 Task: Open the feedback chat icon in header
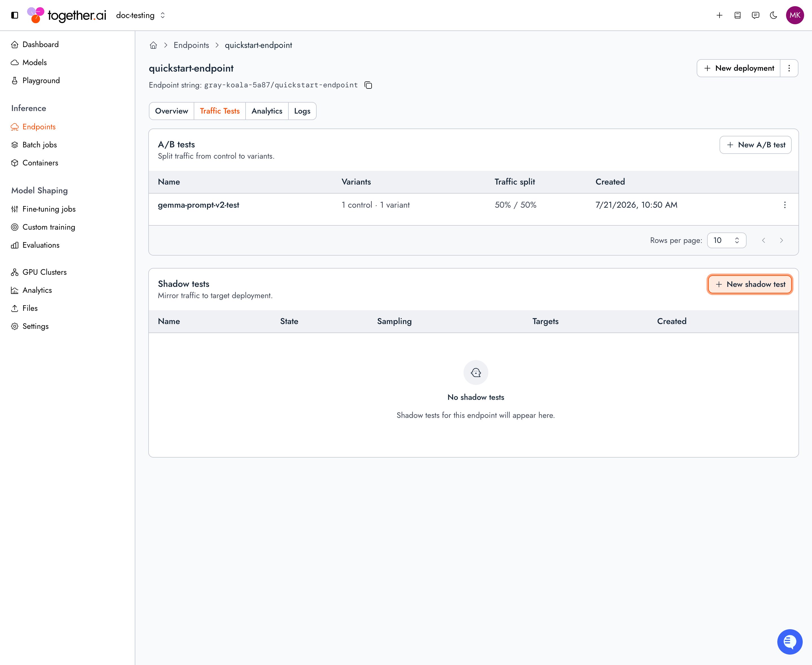coord(755,15)
